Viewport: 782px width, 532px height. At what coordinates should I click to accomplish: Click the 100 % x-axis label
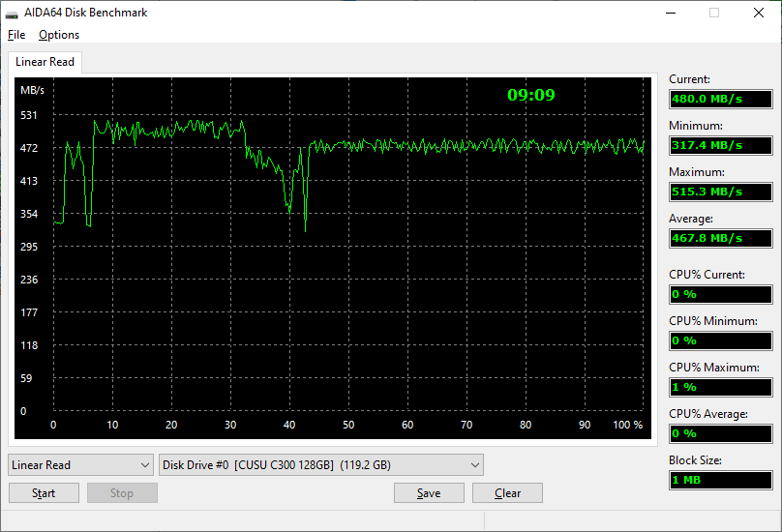click(x=628, y=425)
